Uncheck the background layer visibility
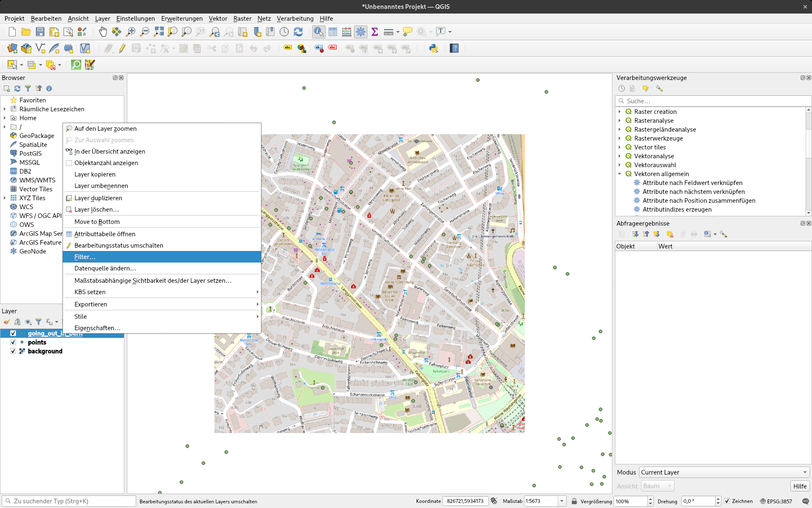The height and width of the screenshot is (508, 812). 13,351
